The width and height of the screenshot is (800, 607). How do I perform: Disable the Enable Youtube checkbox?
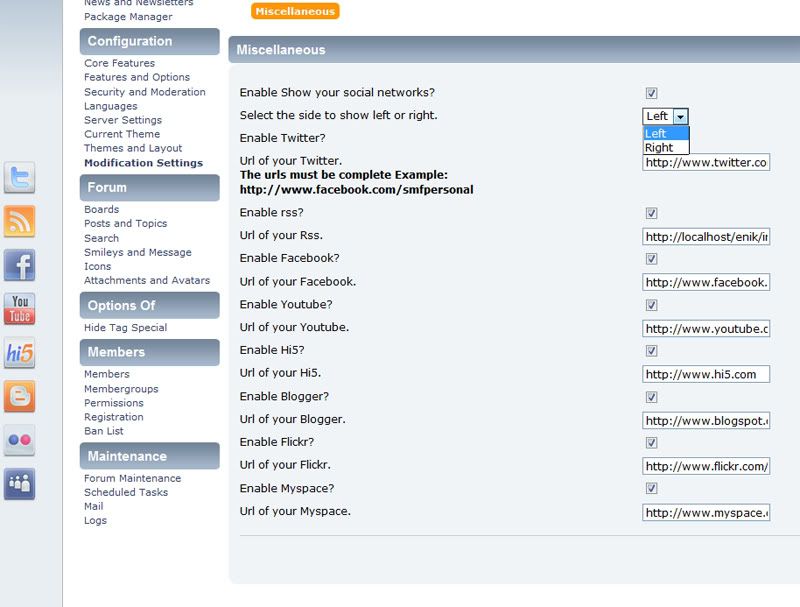(652, 305)
